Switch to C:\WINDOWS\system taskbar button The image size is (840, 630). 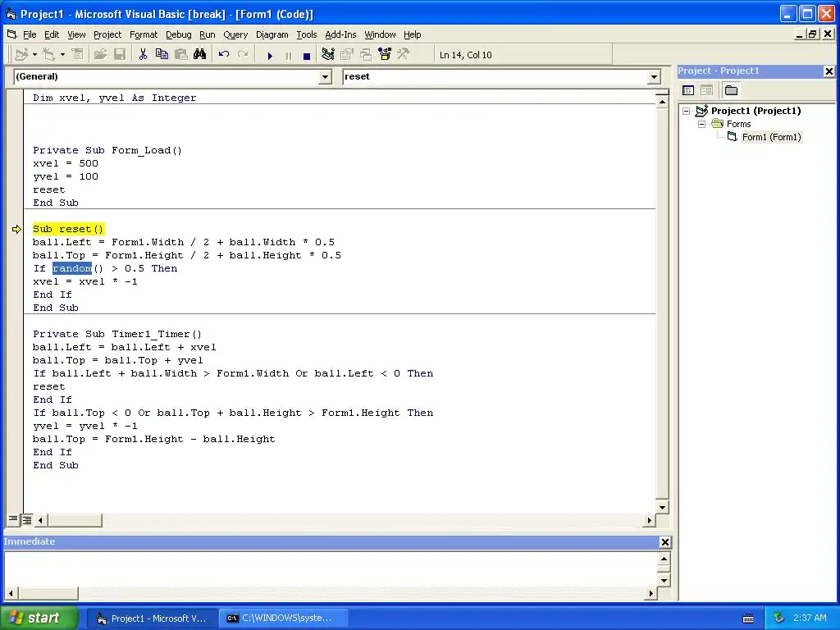(284, 619)
